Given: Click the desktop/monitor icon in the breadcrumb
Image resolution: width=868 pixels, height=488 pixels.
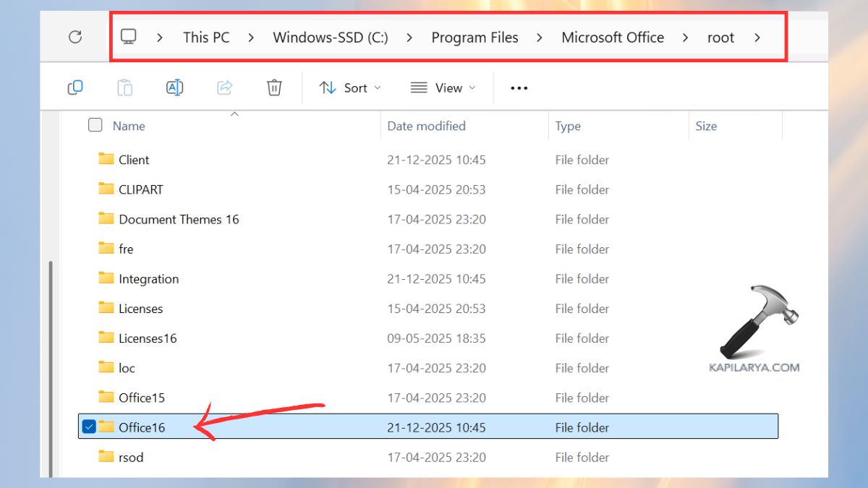Looking at the screenshot, I should coord(128,37).
